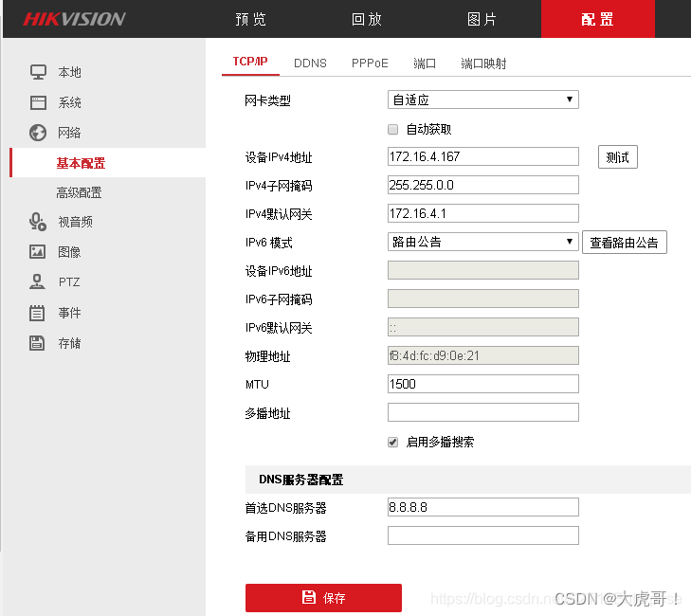The height and width of the screenshot is (616, 691).
Task: Click the 网络 sidebar label
Action: tap(69, 133)
